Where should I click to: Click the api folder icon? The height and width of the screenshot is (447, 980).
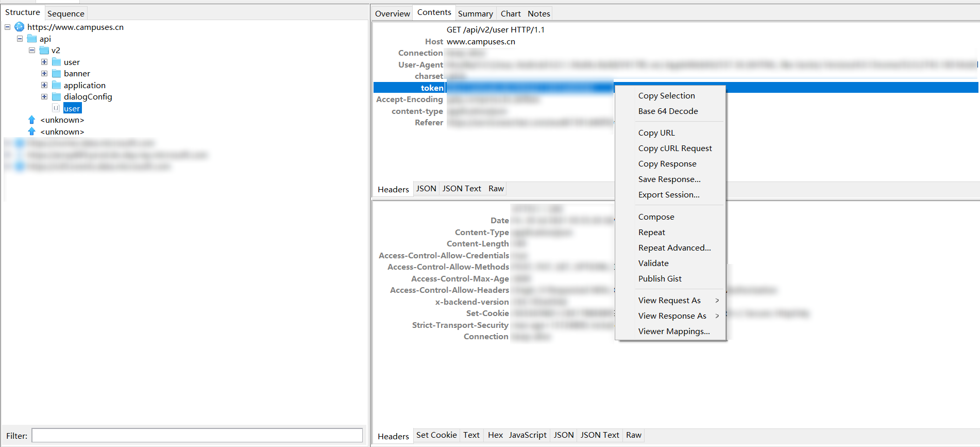coord(32,39)
